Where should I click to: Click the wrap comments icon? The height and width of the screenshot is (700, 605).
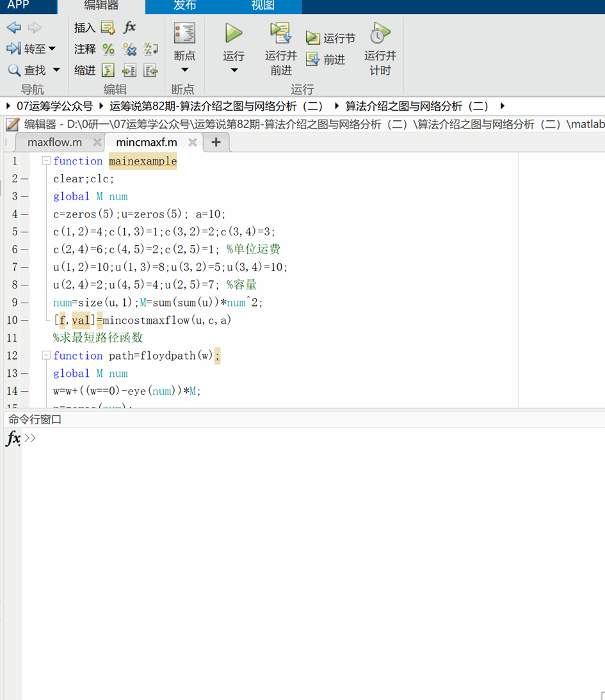pos(150,49)
